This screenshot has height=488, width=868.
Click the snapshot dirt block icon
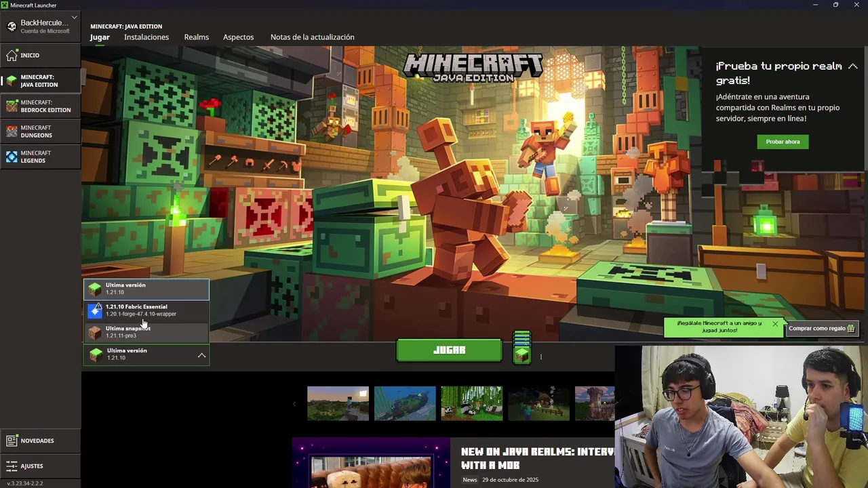(x=95, y=332)
